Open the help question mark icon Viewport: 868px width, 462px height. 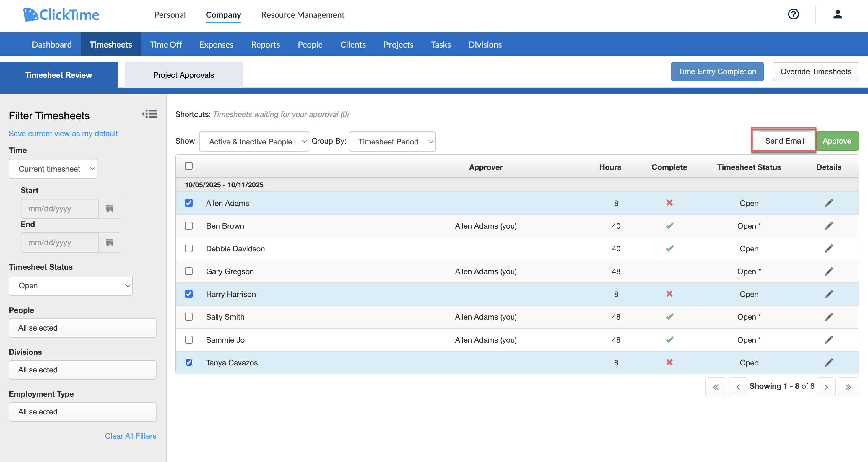tap(793, 14)
